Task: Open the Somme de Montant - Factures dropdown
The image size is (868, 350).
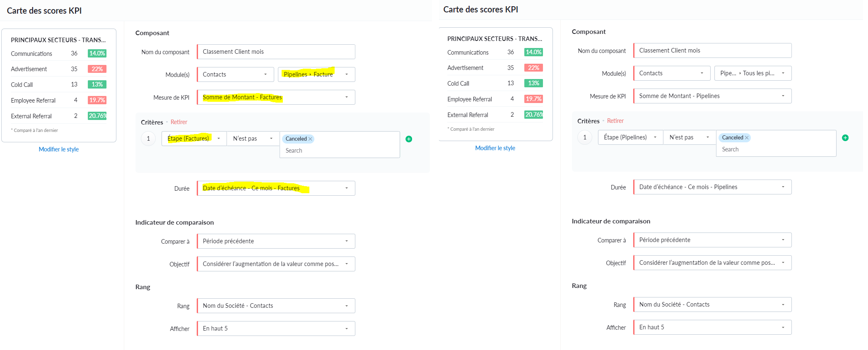Action: click(276, 97)
